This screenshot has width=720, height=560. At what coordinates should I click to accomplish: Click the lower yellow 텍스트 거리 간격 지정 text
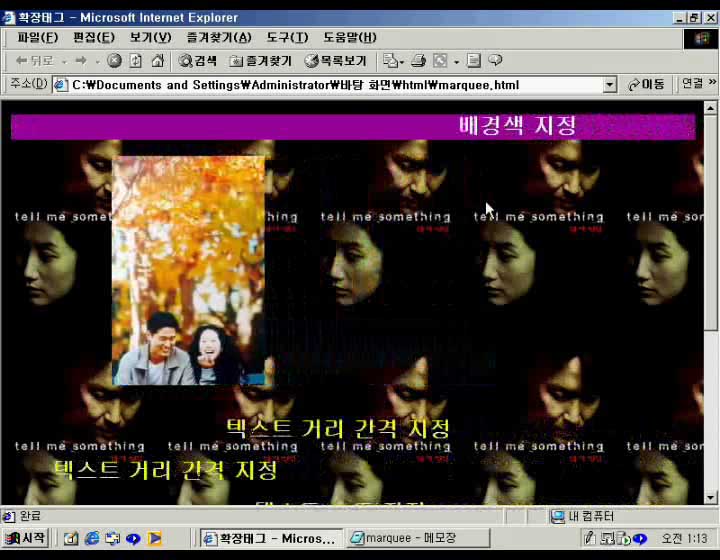click(x=166, y=470)
